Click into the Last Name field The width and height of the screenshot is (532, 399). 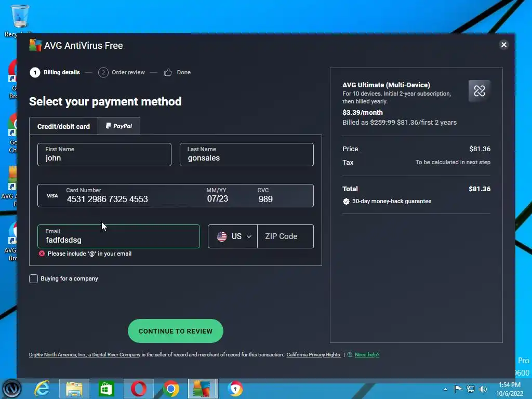tap(246, 154)
